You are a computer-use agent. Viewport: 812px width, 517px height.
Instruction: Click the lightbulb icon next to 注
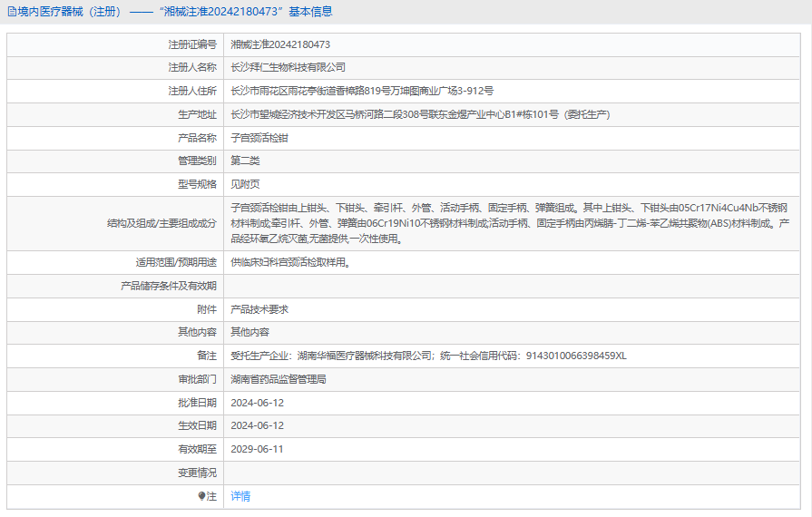202,496
